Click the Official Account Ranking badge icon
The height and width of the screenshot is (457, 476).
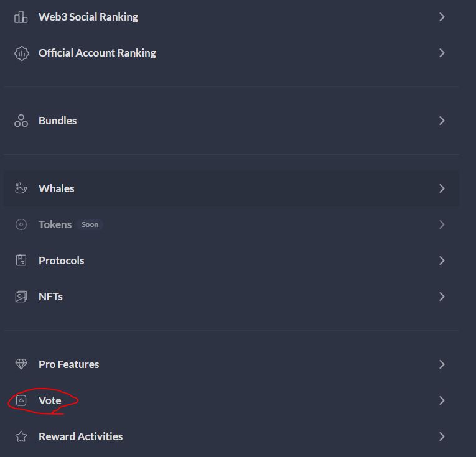pos(22,53)
